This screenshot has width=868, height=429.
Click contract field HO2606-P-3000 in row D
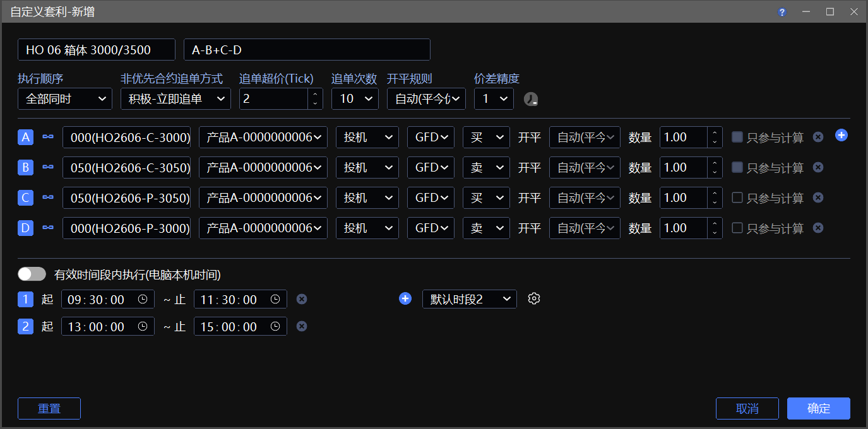point(126,228)
